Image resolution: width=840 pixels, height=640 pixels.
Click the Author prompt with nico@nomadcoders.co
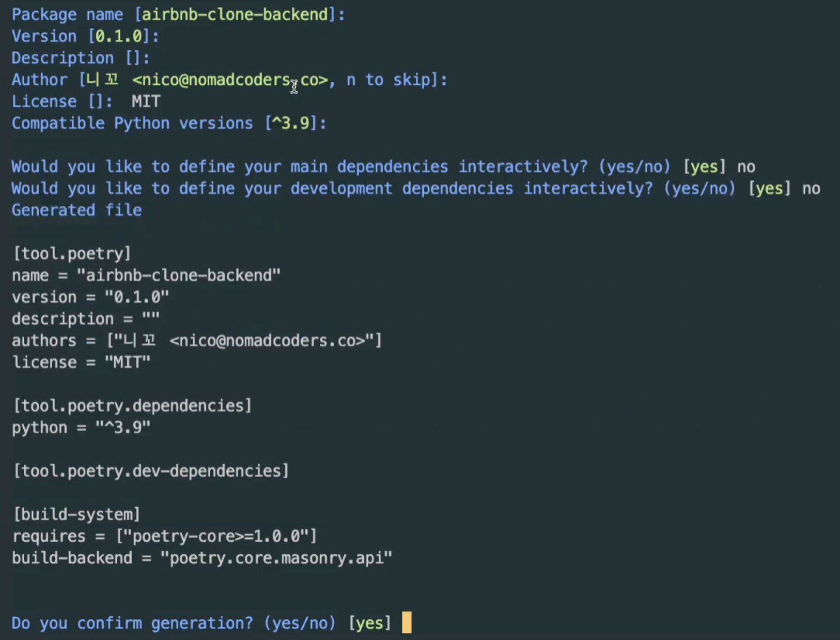point(229,80)
